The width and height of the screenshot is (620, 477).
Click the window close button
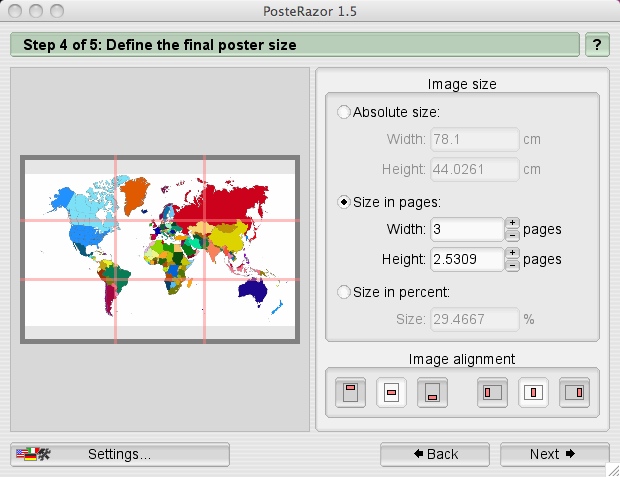[x=15, y=11]
